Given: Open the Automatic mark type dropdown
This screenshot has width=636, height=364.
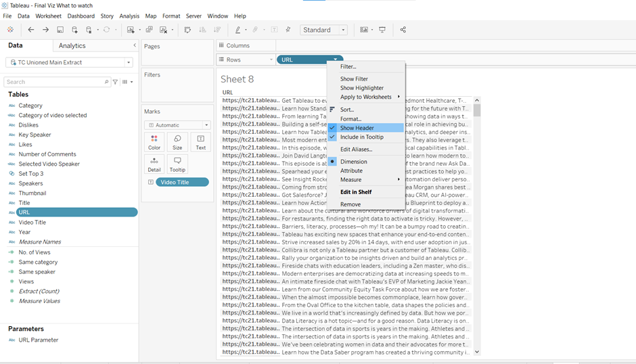Looking at the screenshot, I should tap(177, 125).
